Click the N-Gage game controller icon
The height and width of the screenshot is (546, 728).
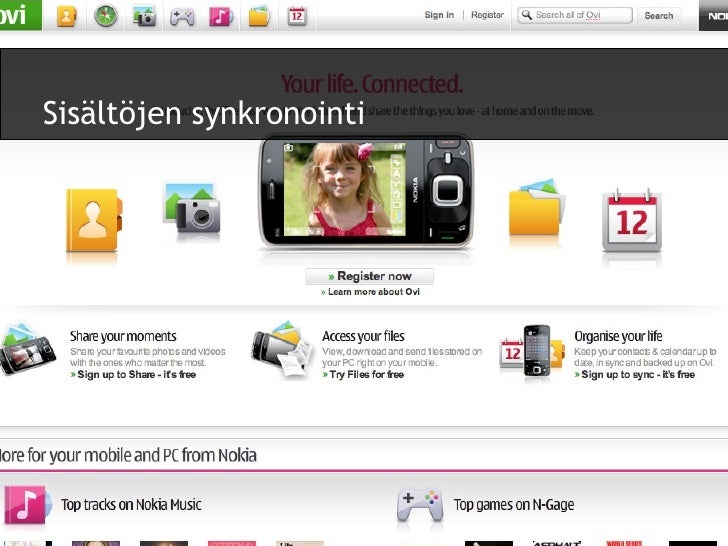pos(421,505)
